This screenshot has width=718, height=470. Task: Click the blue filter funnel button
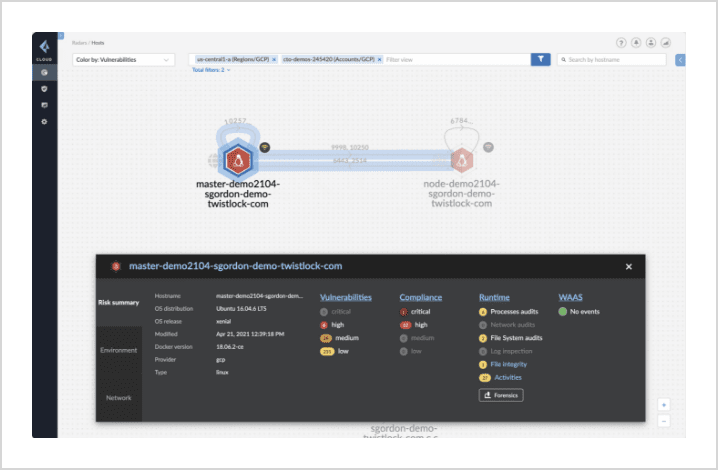[x=540, y=60]
